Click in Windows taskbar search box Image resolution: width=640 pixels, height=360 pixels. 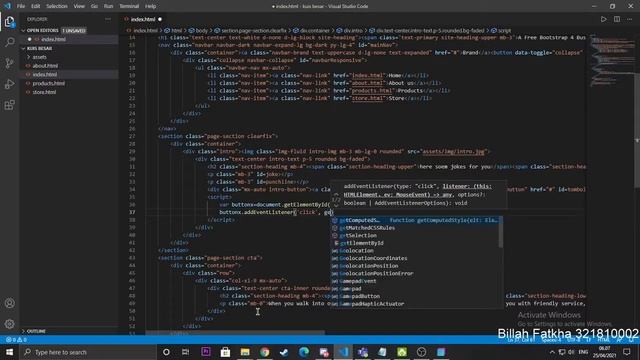point(88,352)
